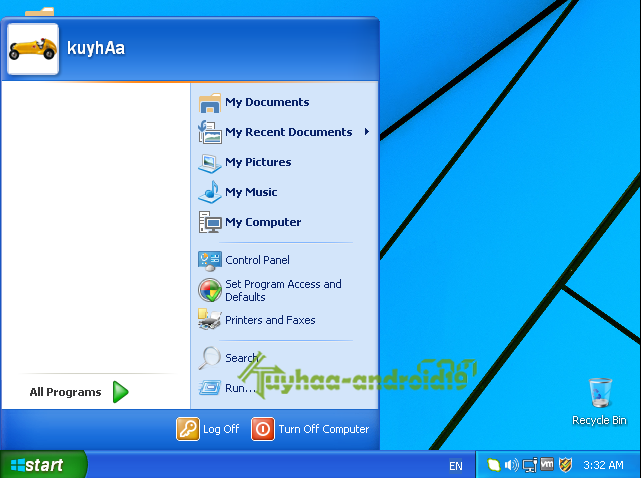Screen dimensions: 641x478
Task: Click the Log Off key icon
Action: pos(188,429)
